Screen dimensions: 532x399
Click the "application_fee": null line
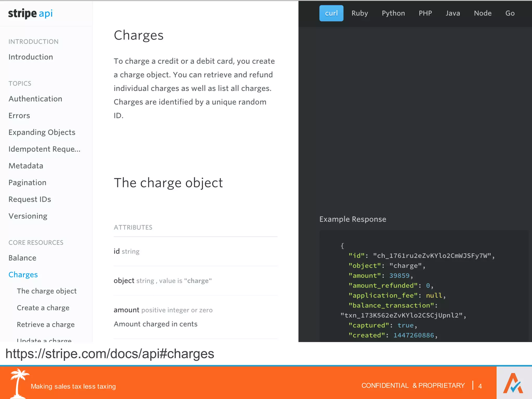click(x=397, y=296)
